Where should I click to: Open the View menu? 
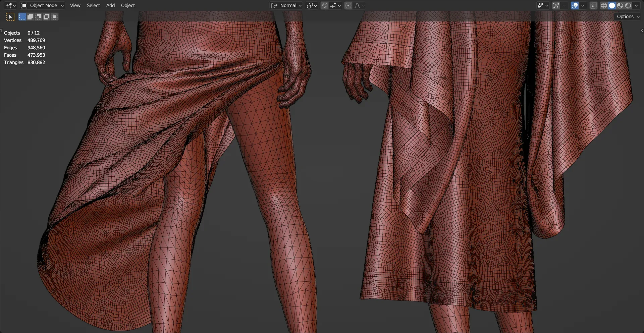[75, 5]
